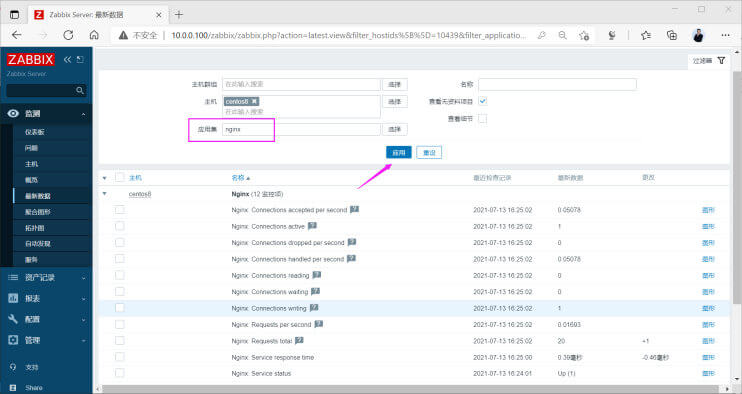Check Connections accepted per second row
742x394 pixels.
coord(120,210)
